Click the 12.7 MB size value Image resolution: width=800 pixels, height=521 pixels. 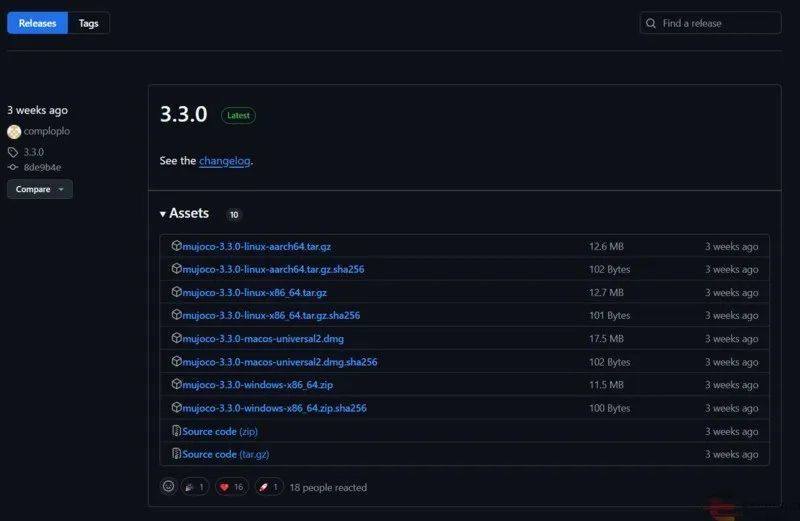(x=607, y=293)
